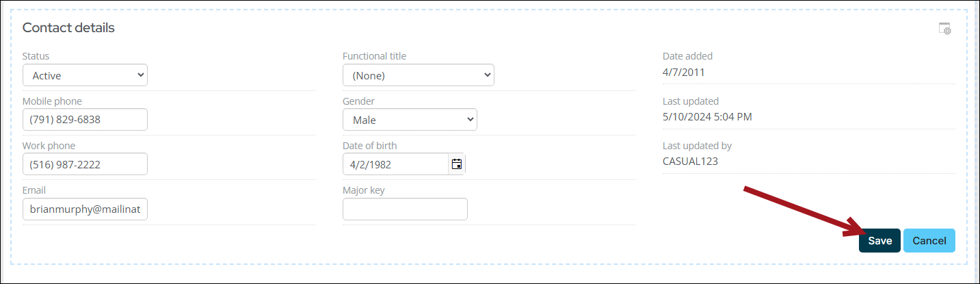Click the Date of birth text box
Viewport: 980px width, 284px height.
click(x=395, y=164)
